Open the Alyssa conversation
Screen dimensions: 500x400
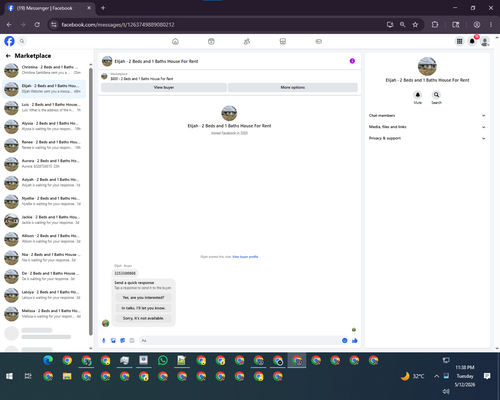(x=44, y=126)
